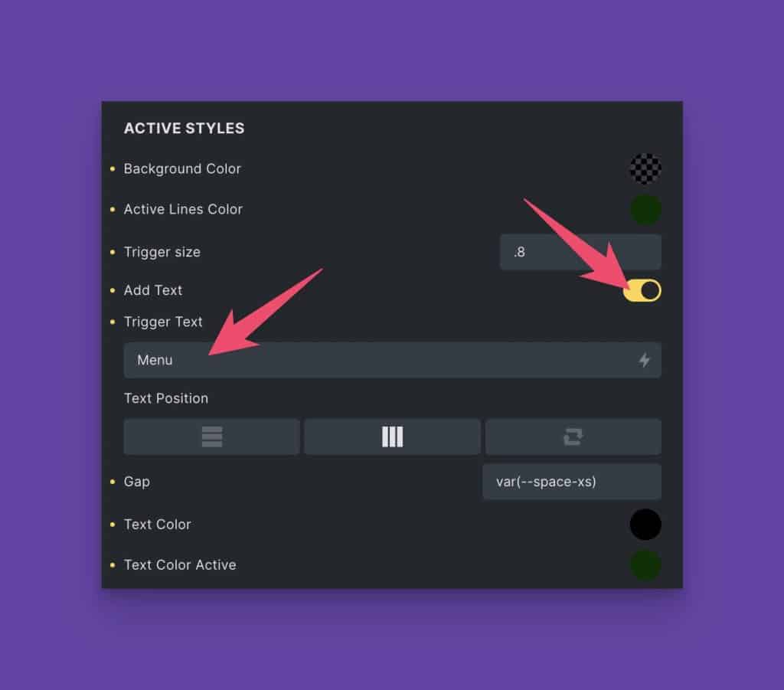The height and width of the screenshot is (690, 784).
Task: Open the Active Lines Color green swatch
Action: coord(645,210)
